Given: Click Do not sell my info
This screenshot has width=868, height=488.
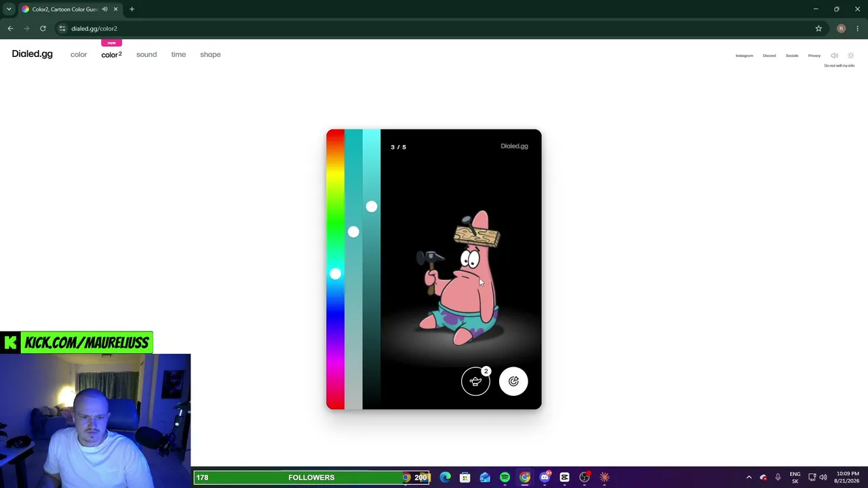Looking at the screenshot, I should [840, 66].
